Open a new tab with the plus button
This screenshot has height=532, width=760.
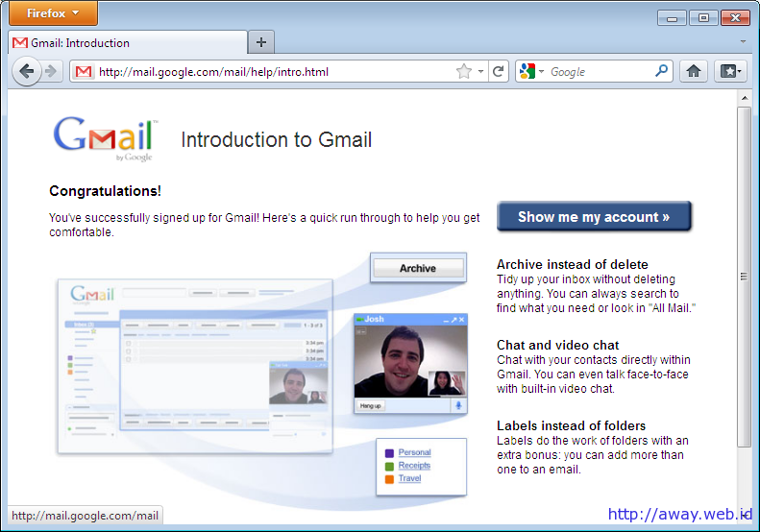261,42
